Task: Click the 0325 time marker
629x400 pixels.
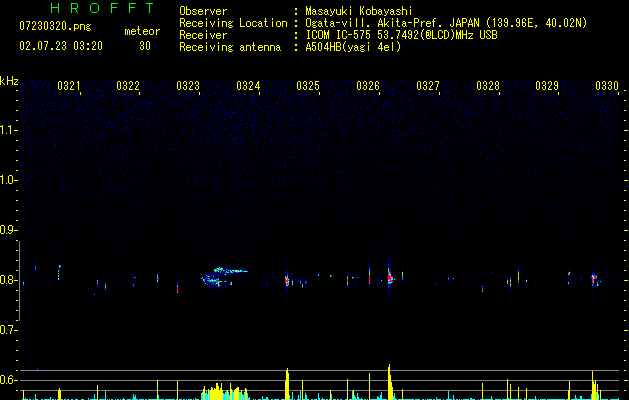Action: [308, 86]
